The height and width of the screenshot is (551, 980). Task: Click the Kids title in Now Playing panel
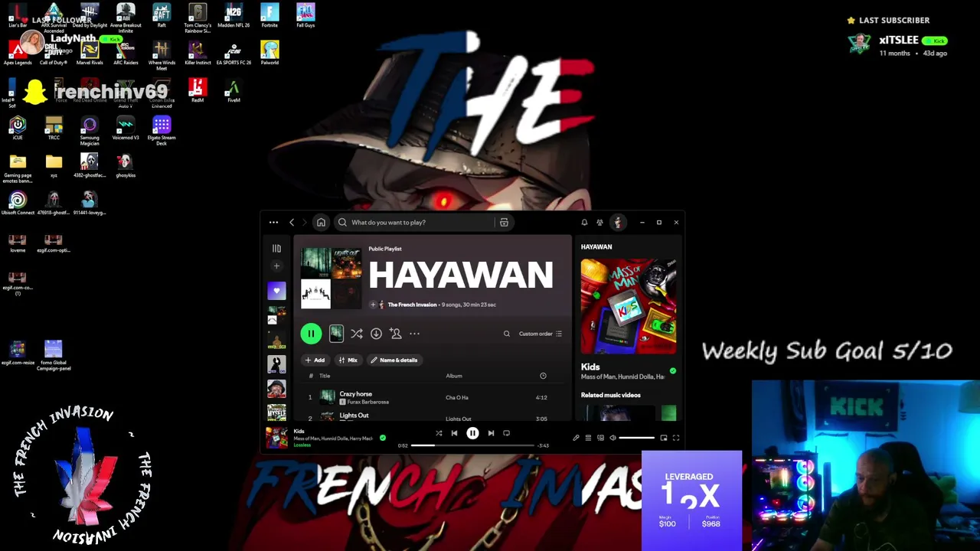pos(590,367)
